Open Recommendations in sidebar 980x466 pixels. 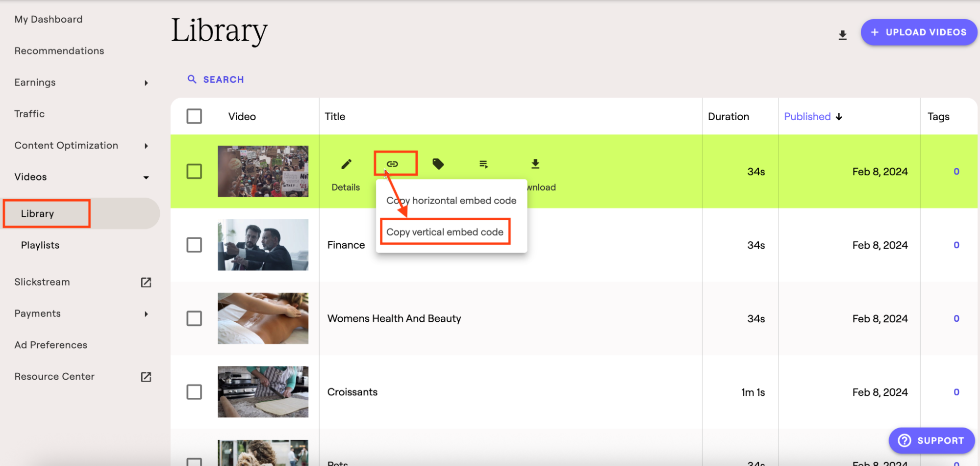pyautogui.click(x=59, y=51)
